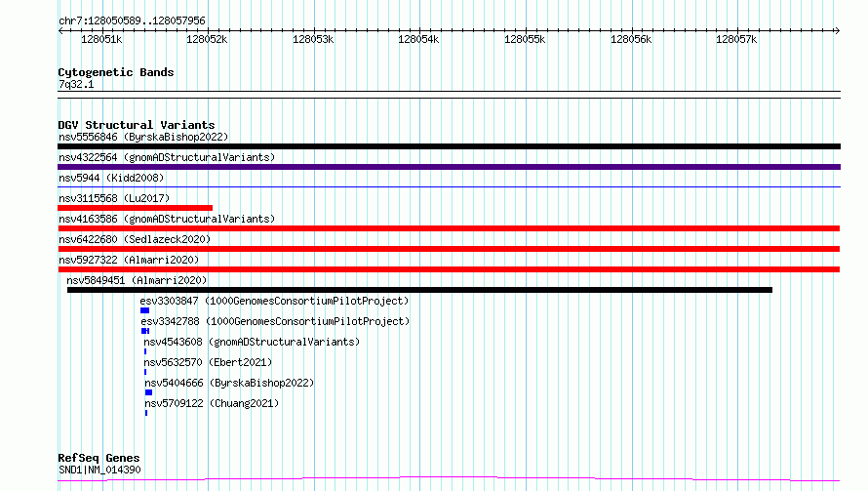Click the blue marker under nsv5709122
Screen dimensions: 868x491
146,413
